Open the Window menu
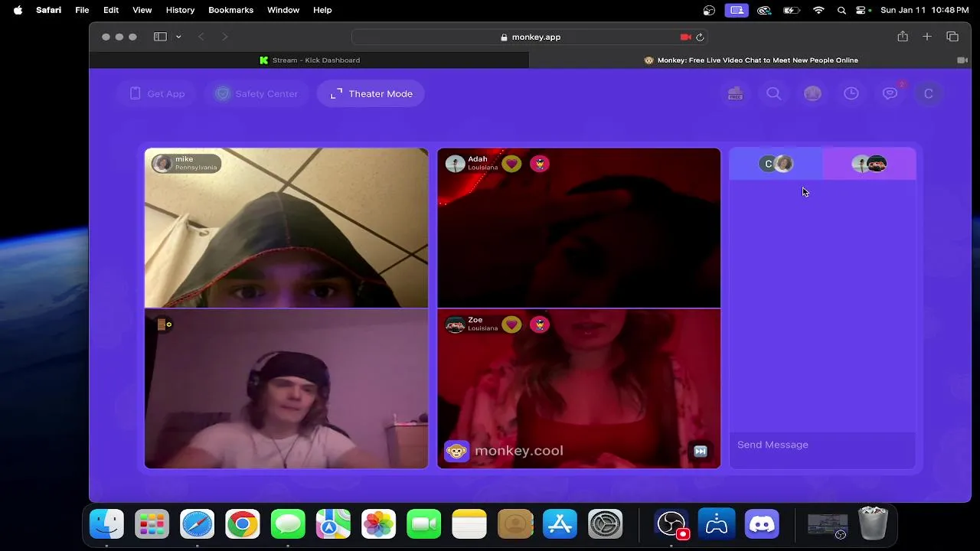Screen dimensions: 980x551 (x=283, y=10)
